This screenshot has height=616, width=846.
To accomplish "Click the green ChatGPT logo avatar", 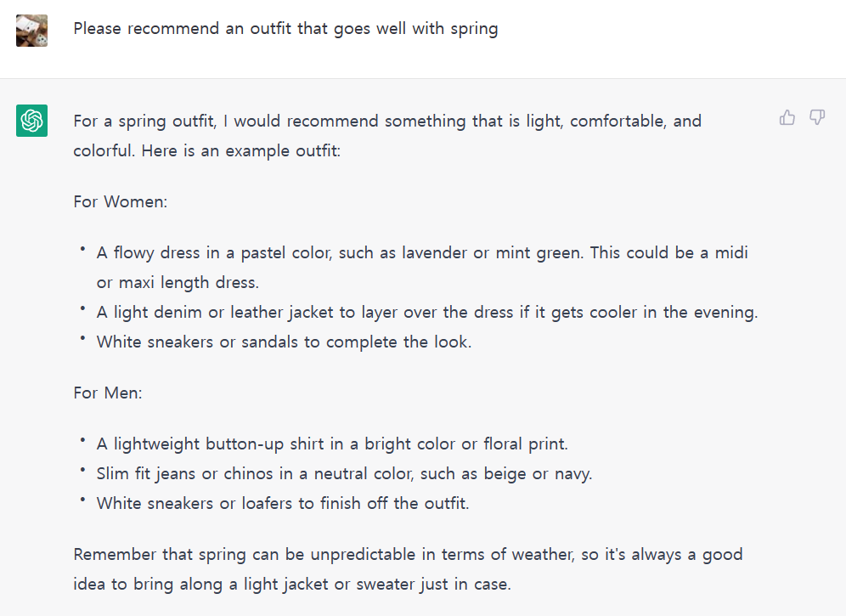I will [31, 120].
